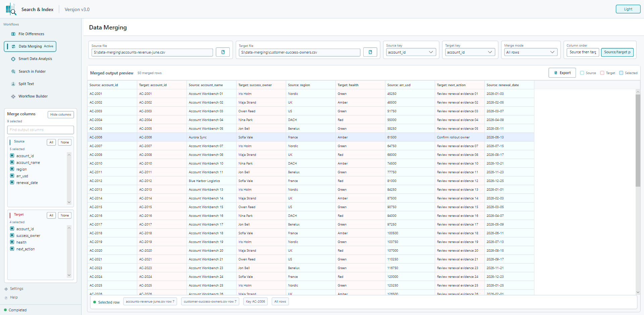644x315 pixels.
Task: Toggle source arr_usd column checkbox
Action: tap(12, 176)
